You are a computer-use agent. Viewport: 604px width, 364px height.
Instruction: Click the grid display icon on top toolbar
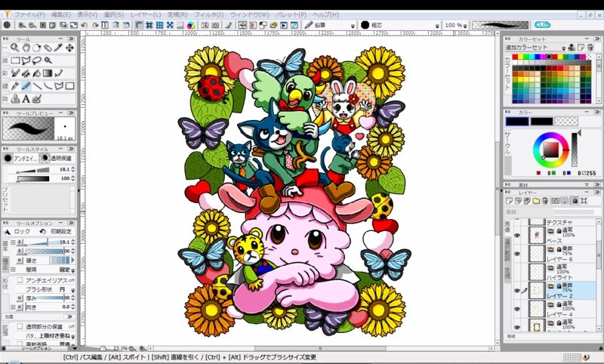pyautogui.click(x=159, y=26)
